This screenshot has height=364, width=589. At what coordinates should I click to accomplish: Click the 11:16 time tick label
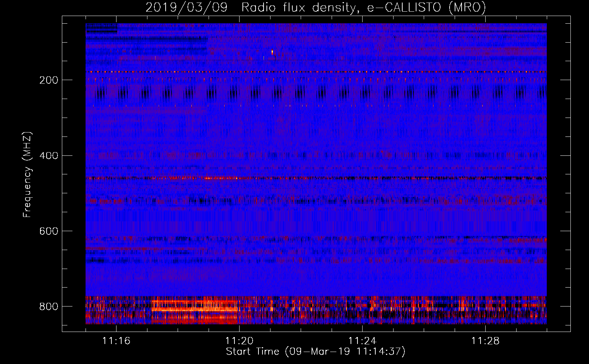point(116,341)
